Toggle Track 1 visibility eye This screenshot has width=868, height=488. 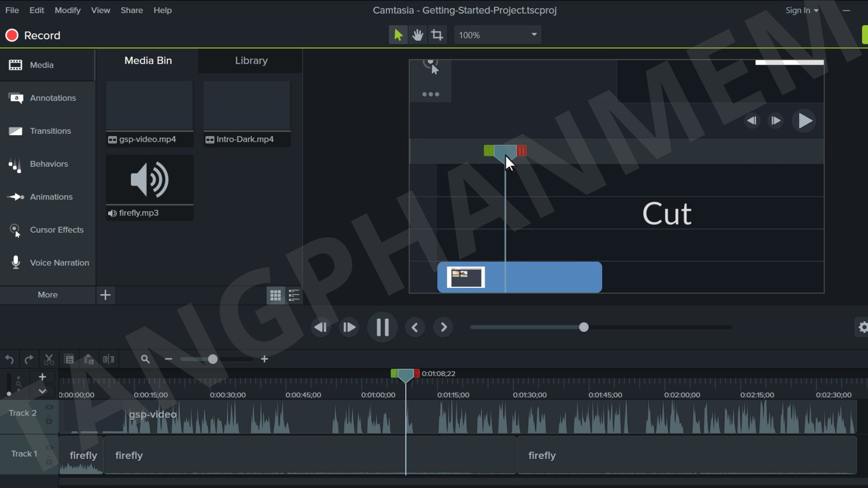pos(49,448)
